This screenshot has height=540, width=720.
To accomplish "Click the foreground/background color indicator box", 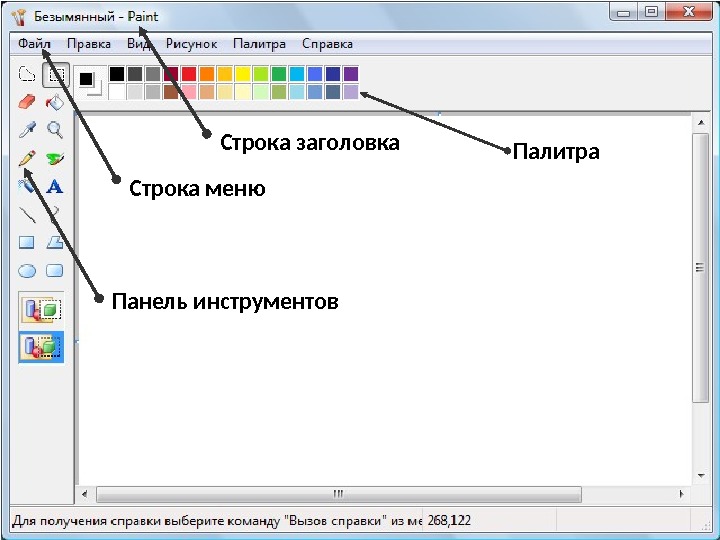I will click(x=90, y=83).
